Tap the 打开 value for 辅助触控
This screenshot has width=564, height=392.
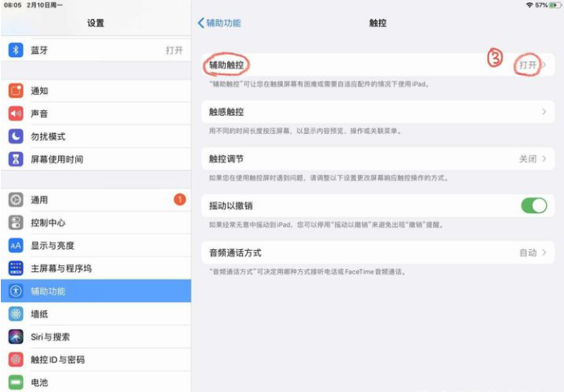click(528, 65)
